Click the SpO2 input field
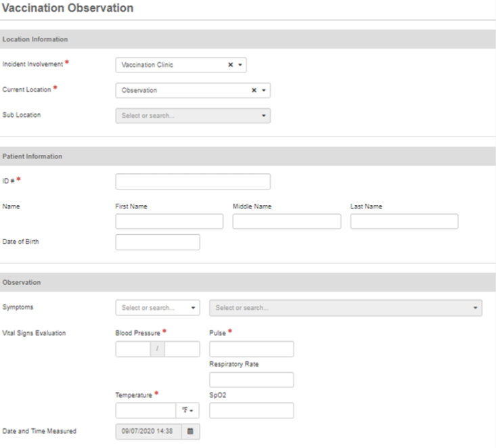 click(x=252, y=410)
